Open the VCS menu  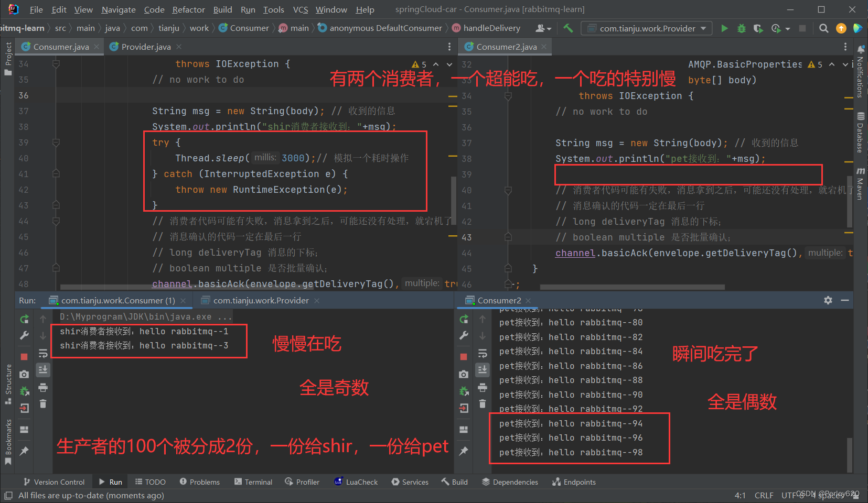pyautogui.click(x=301, y=9)
